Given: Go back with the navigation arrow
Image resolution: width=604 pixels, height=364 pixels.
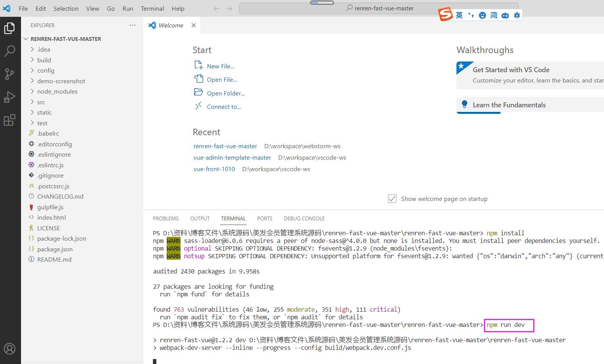Looking at the screenshot, I should pos(217,8).
